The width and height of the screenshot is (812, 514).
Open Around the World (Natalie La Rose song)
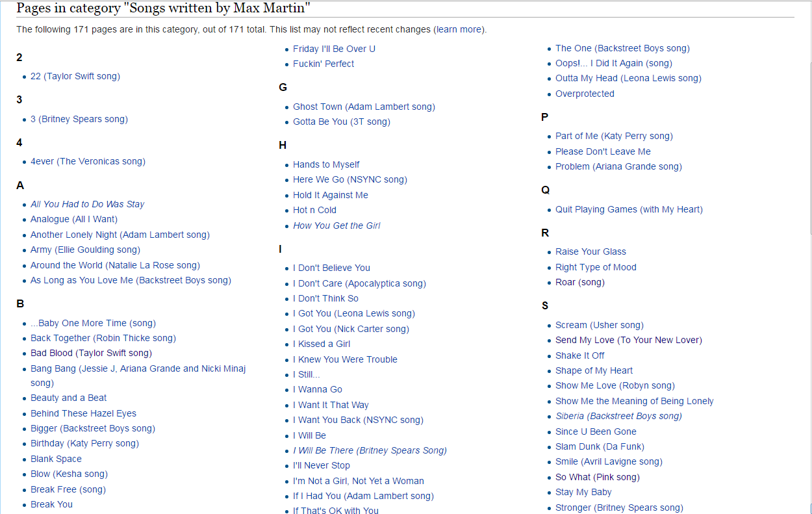[x=115, y=265]
